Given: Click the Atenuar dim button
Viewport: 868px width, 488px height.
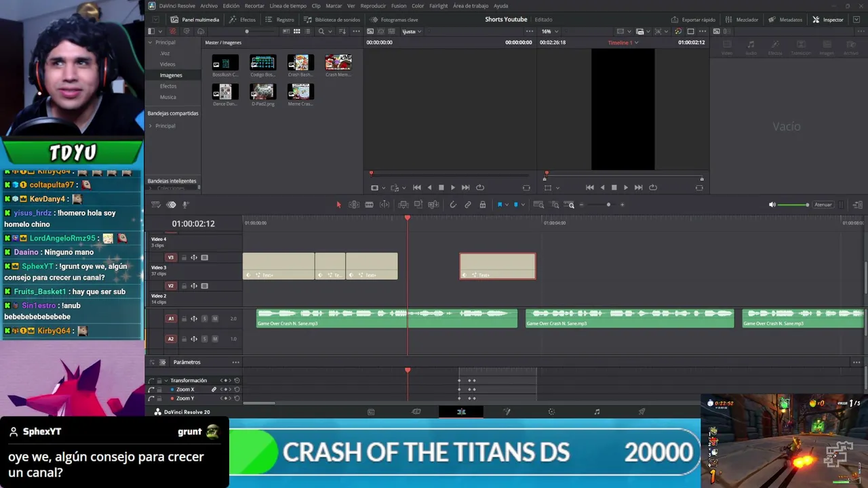Looking at the screenshot, I should click(x=823, y=205).
